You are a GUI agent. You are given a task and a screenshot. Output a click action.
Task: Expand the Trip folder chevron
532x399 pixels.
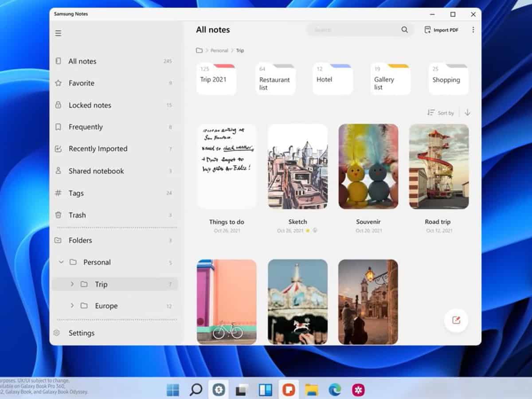click(x=72, y=284)
